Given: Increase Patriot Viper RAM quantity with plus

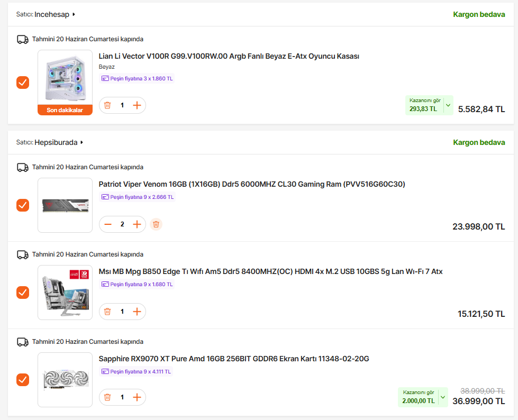Looking at the screenshot, I should [137, 224].
